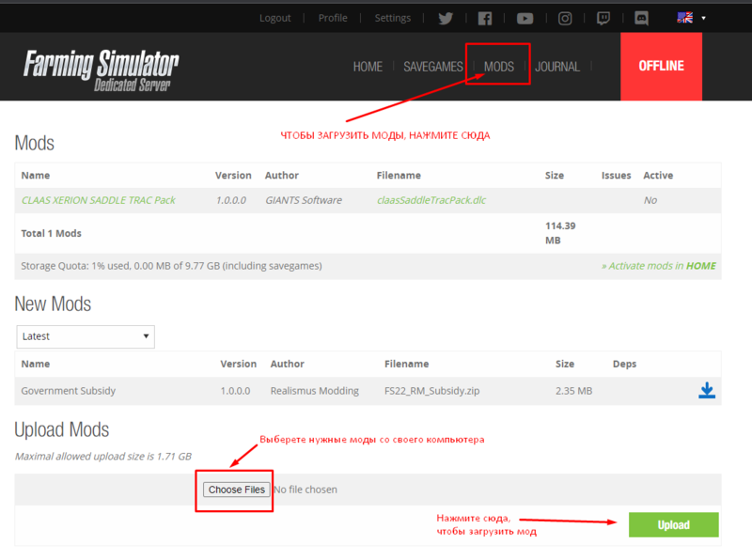Click the Deps column header in New Mods table
The image size is (752, 560).
point(624,364)
